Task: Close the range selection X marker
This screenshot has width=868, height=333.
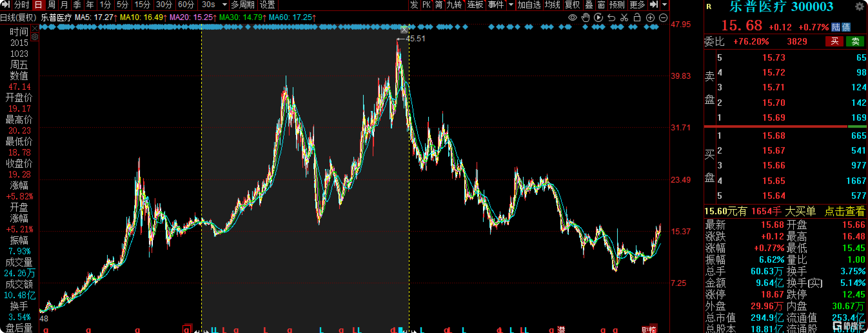Action: point(404,30)
